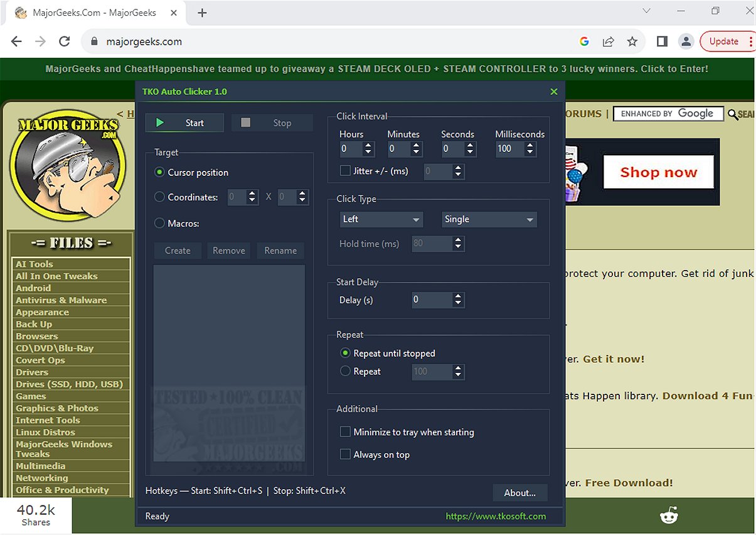Open the Office & Productivity category
The height and width of the screenshot is (535, 756).
62,490
